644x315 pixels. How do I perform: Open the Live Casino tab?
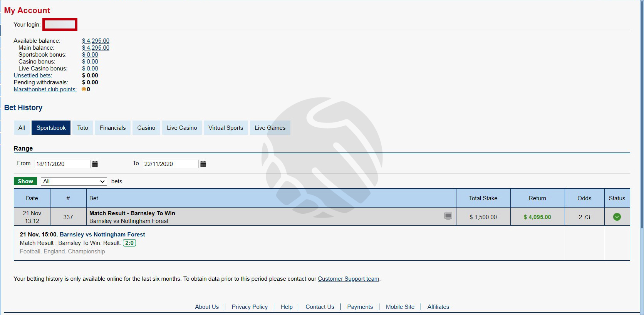pyautogui.click(x=182, y=128)
